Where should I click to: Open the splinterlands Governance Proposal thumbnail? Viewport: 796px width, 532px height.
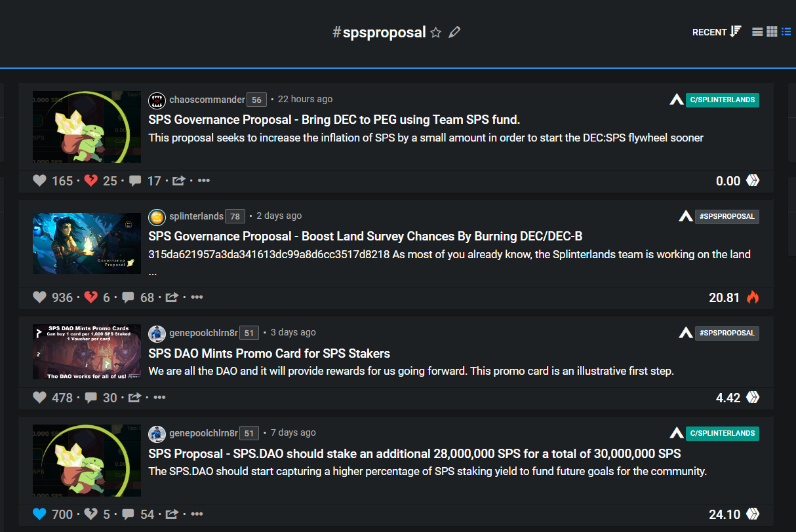87,243
